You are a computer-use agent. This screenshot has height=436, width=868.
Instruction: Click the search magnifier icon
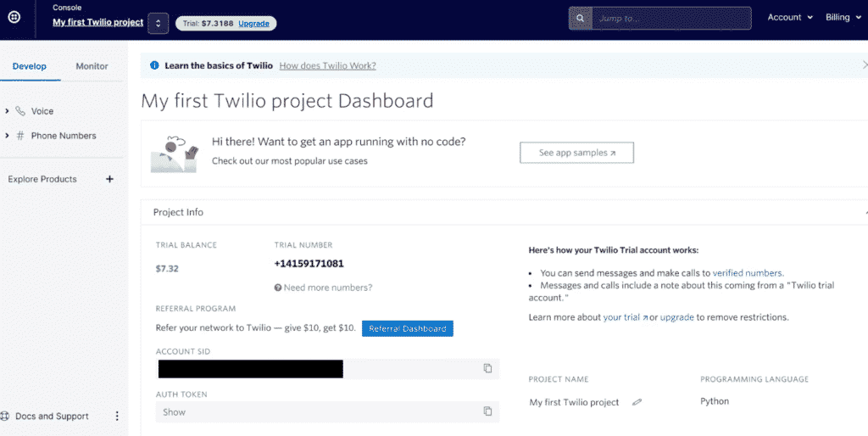point(580,19)
